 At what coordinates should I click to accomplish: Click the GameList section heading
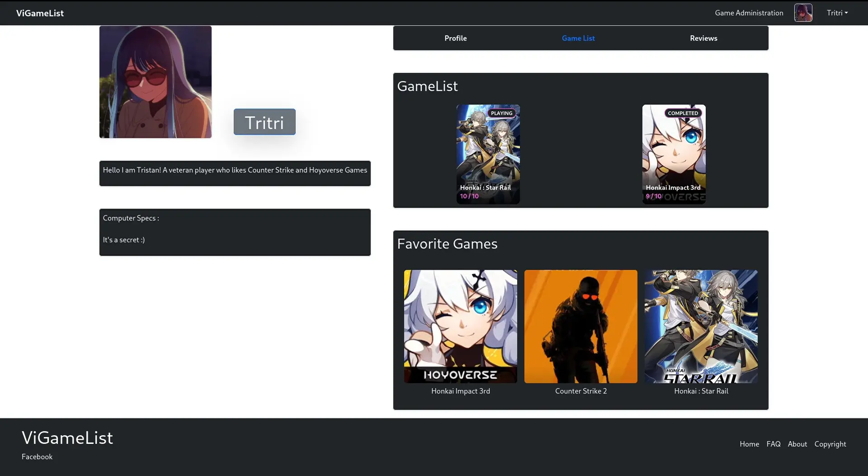click(427, 86)
